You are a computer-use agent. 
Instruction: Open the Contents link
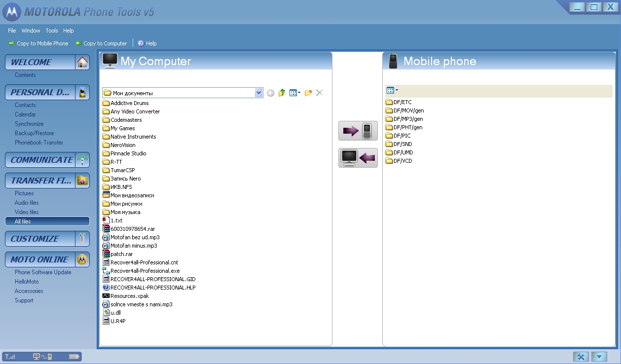click(x=25, y=75)
